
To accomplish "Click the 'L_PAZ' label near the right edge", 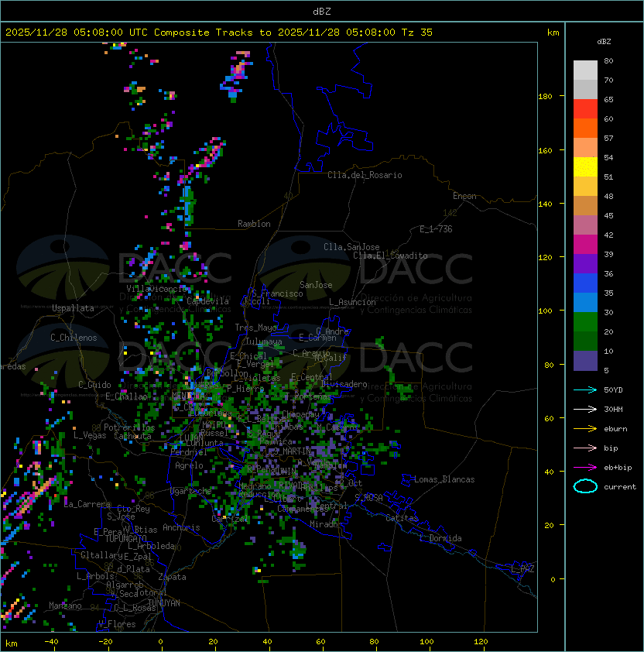I will [x=522, y=569].
